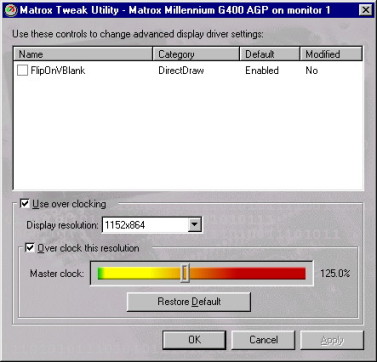Screen dimensions: 377x362
Task: Click the Master clock slider thumb
Action: (x=185, y=273)
